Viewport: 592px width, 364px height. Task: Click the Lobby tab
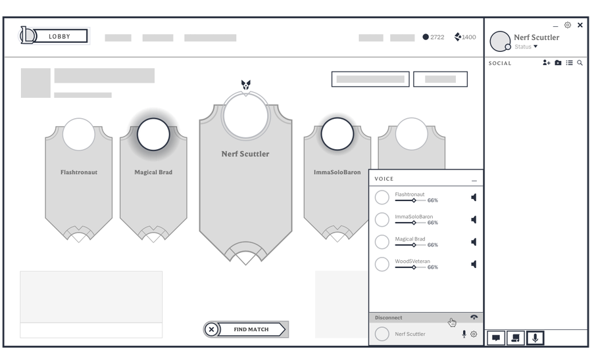click(x=59, y=36)
